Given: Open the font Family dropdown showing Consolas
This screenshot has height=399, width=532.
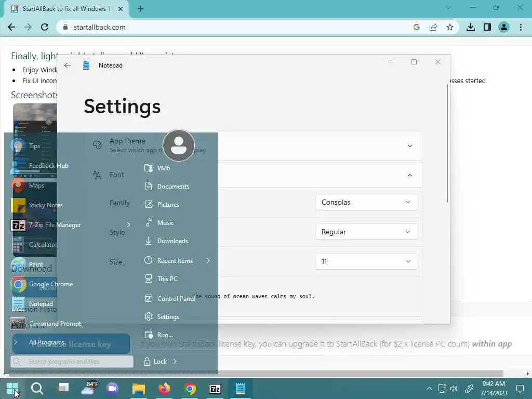Looking at the screenshot, I should point(366,202).
